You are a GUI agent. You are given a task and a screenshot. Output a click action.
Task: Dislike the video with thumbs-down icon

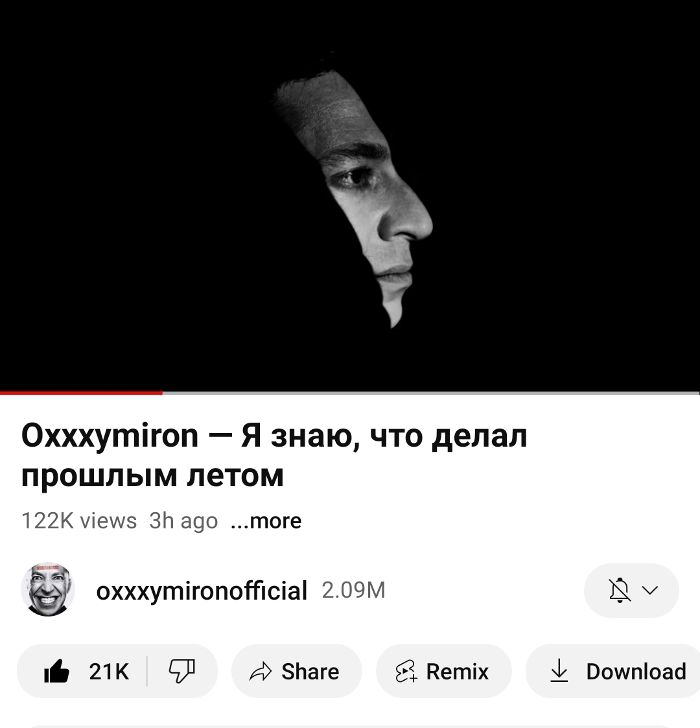(181, 671)
